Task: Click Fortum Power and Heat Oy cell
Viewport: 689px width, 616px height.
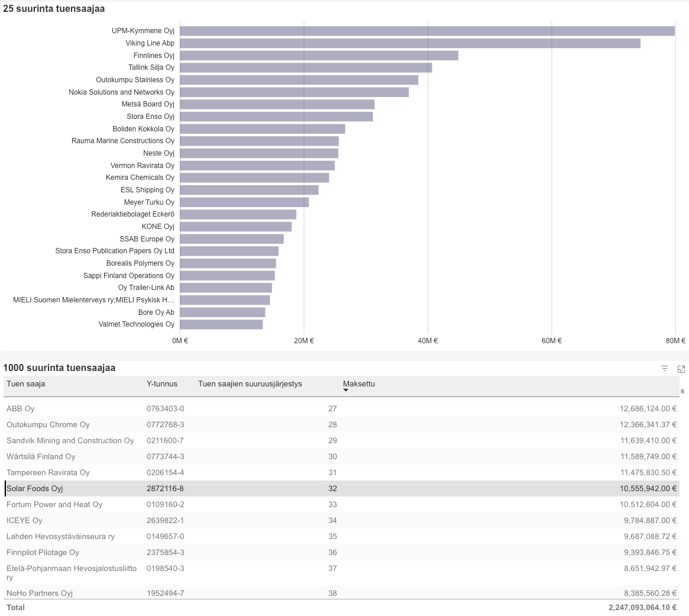Action: [54, 504]
